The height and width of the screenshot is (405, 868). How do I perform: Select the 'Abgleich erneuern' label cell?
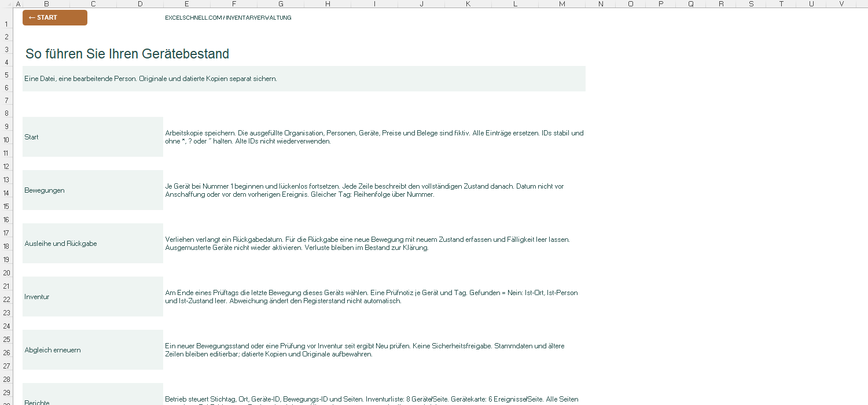(x=93, y=350)
